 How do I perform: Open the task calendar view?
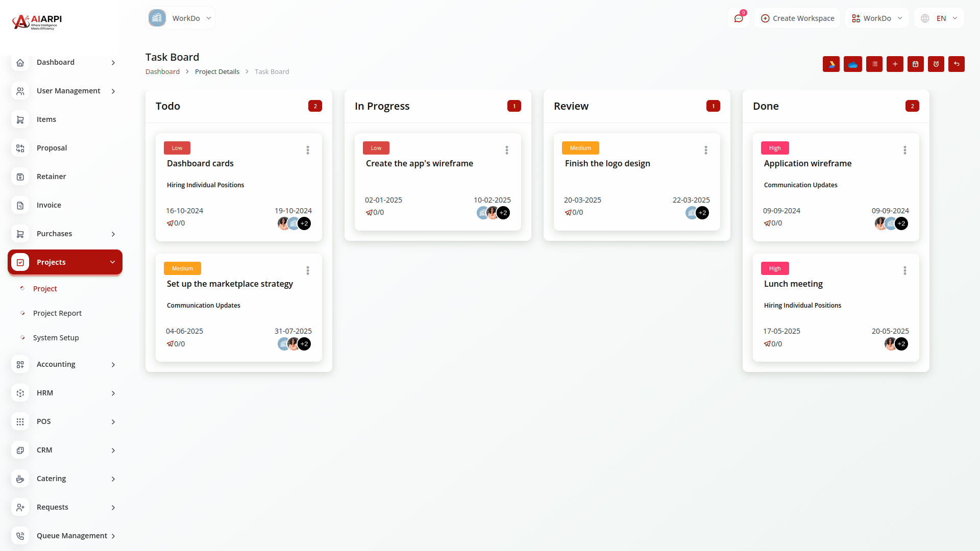point(916,64)
